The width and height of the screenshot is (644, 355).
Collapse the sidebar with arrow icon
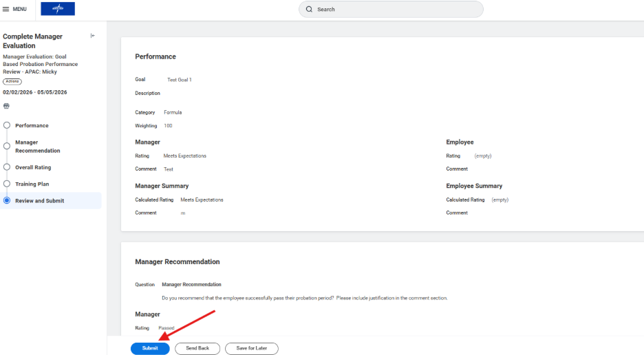point(93,36)
